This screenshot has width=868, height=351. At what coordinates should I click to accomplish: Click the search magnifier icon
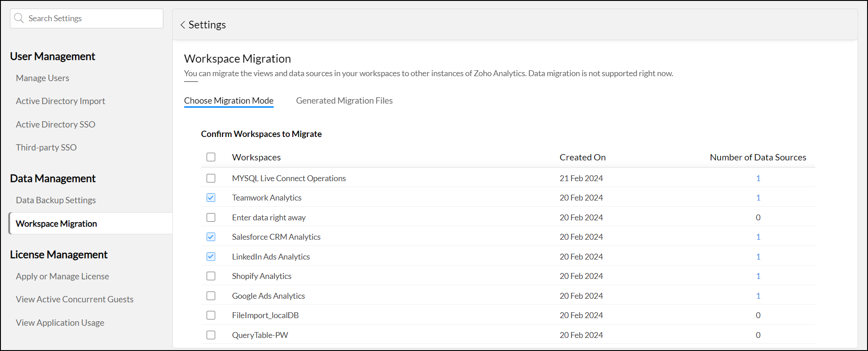[19, 18]
